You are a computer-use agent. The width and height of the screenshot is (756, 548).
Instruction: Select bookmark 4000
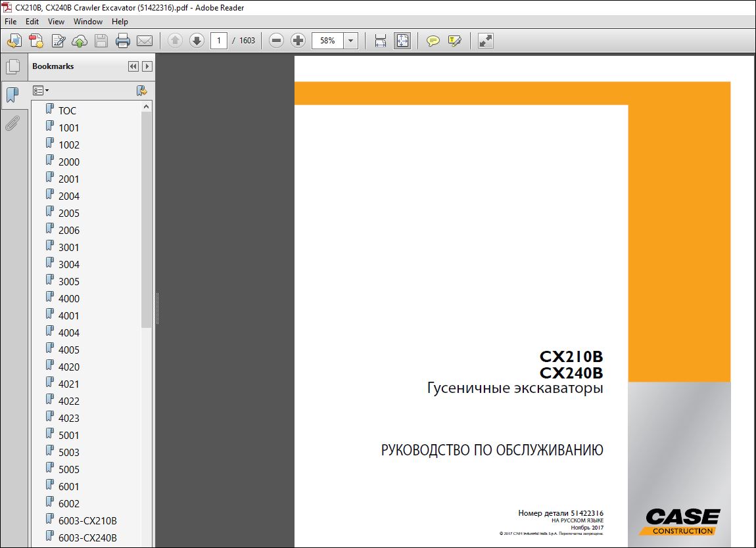69,299
